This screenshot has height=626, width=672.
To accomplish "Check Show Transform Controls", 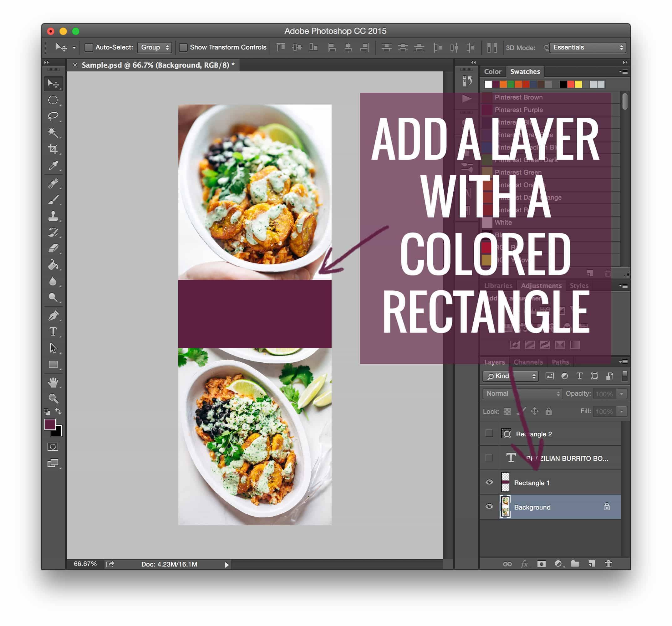I will [183, 48].
